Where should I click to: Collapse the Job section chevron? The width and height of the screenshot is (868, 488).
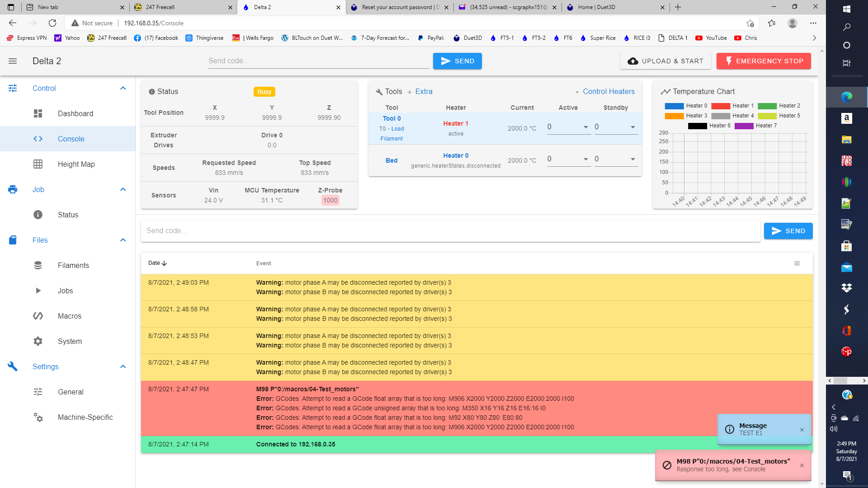pos(123,189)
